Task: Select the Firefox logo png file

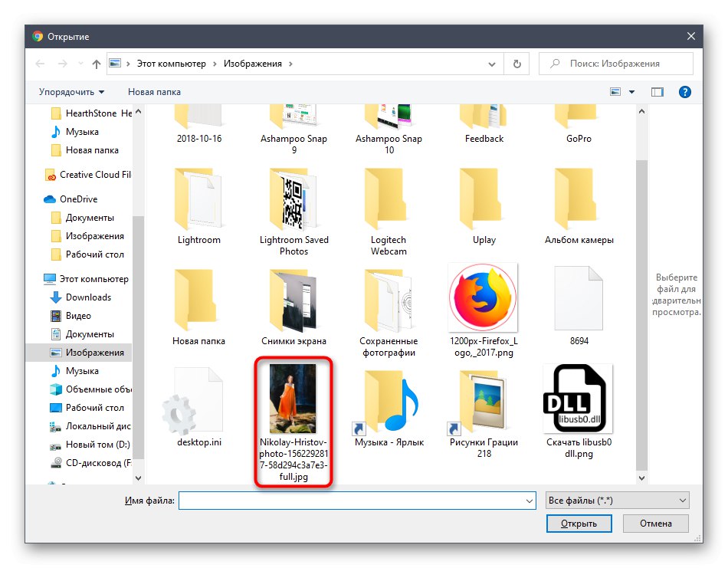Action: (484, 310)
